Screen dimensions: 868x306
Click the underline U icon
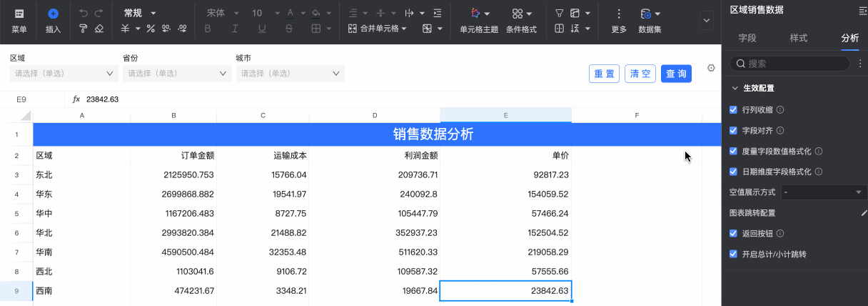pos(262,29)
